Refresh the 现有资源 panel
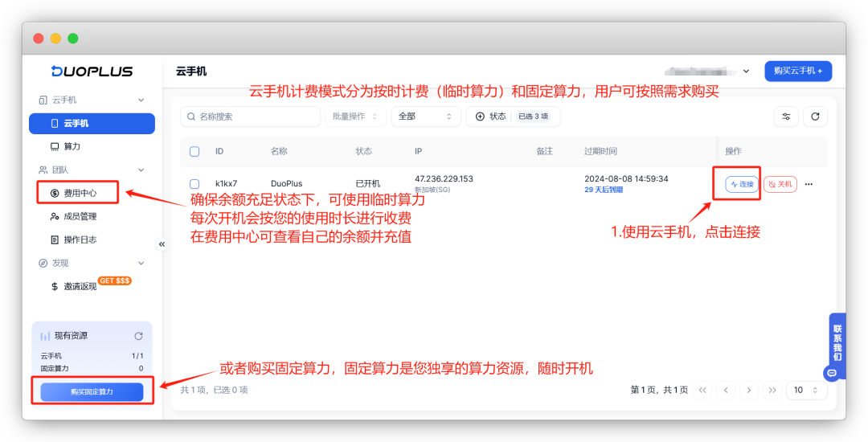 tap(138, 336)
